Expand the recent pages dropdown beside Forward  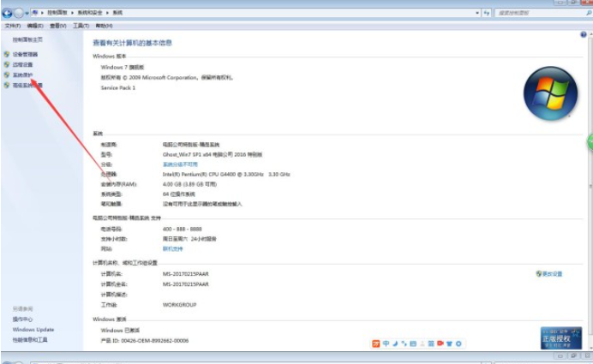pyautogui.click(x=28, y=14)
